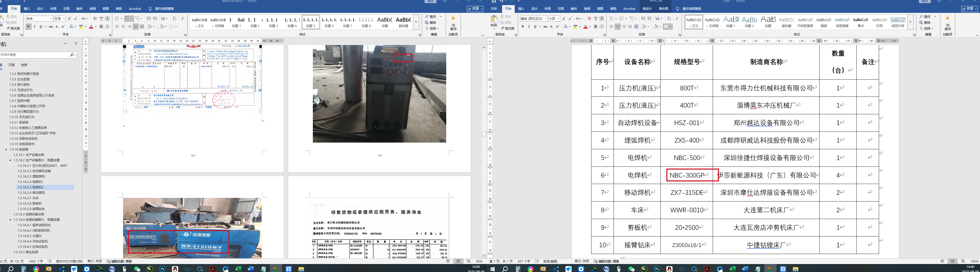980x272 pixels.
Task: Click enclosed character icon in right Word window
Action: 601,27
